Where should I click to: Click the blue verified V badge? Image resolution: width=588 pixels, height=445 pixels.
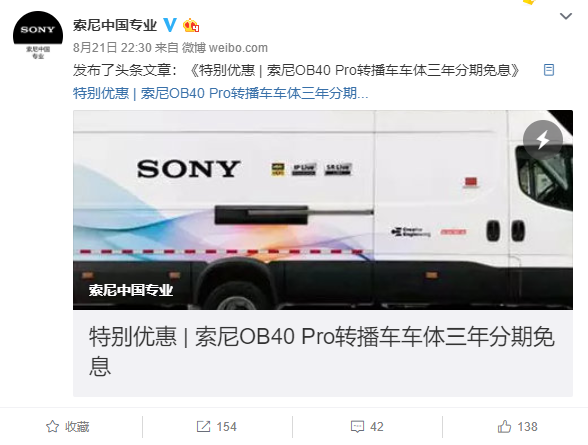pos(170,25)
